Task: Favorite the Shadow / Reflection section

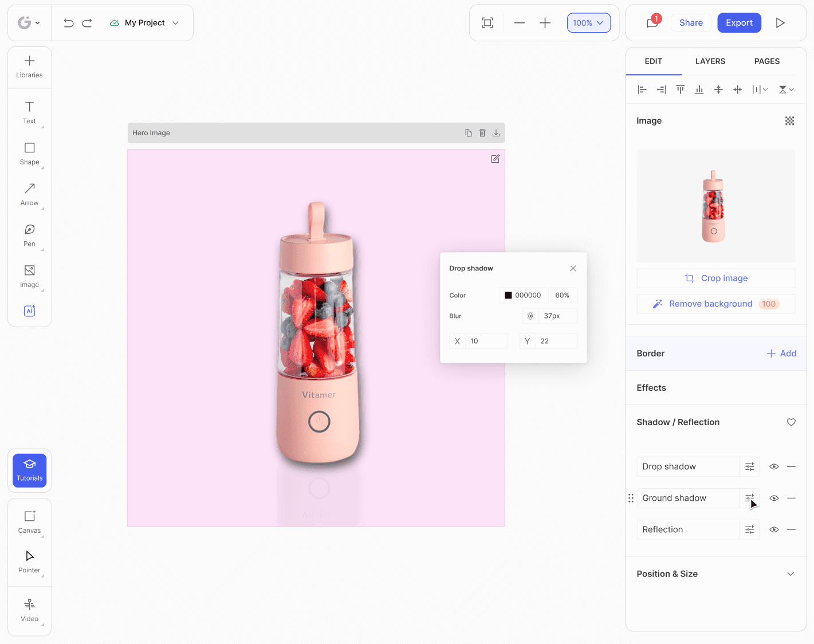Action: click(x=791, y=422)
